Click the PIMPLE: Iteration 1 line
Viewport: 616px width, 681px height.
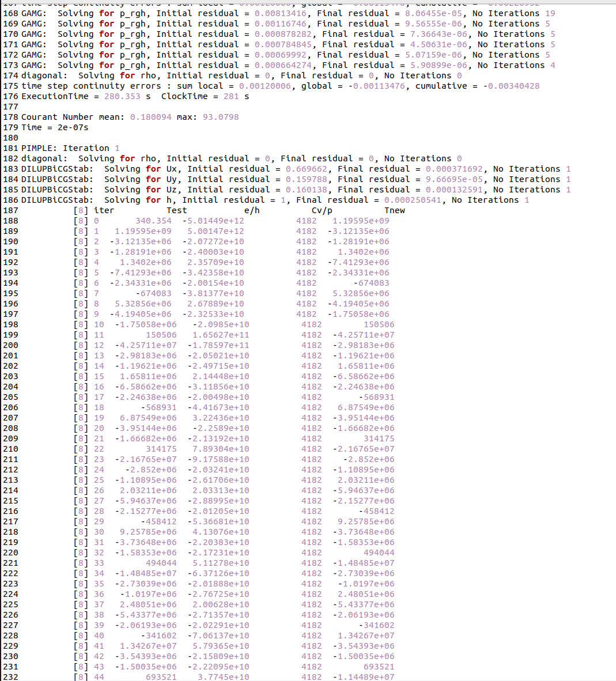[69, 148]
